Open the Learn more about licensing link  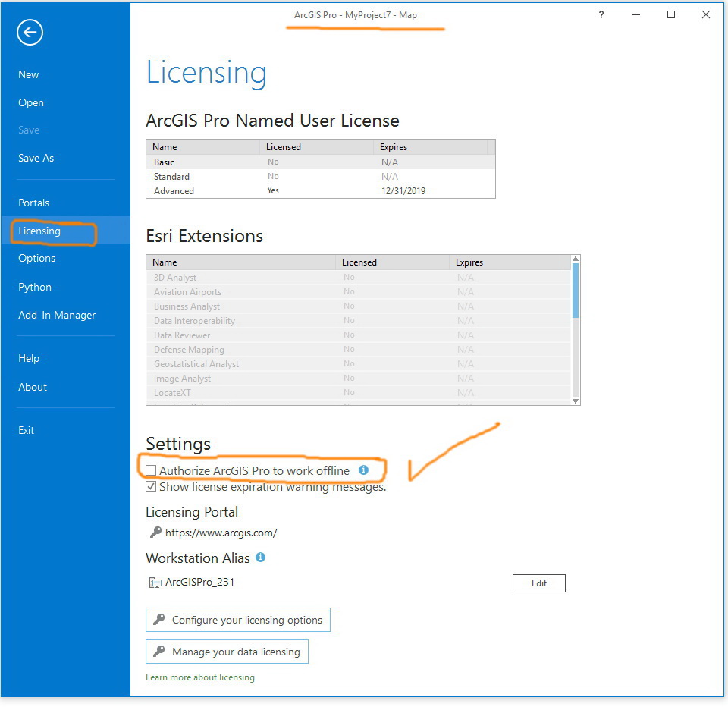pyautogui.click(x=200, y=677)
